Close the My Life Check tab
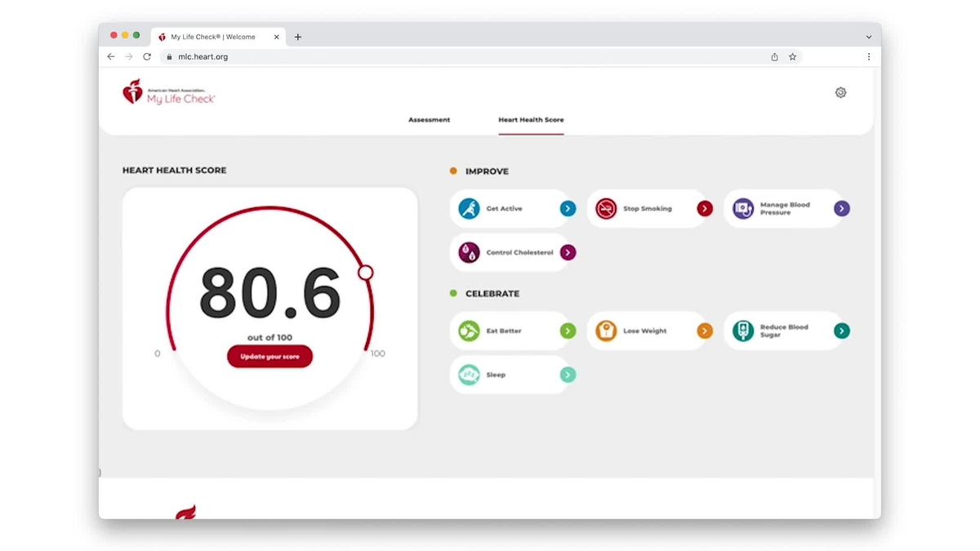Viewport: 980px width, 551px height. point(276,37)
